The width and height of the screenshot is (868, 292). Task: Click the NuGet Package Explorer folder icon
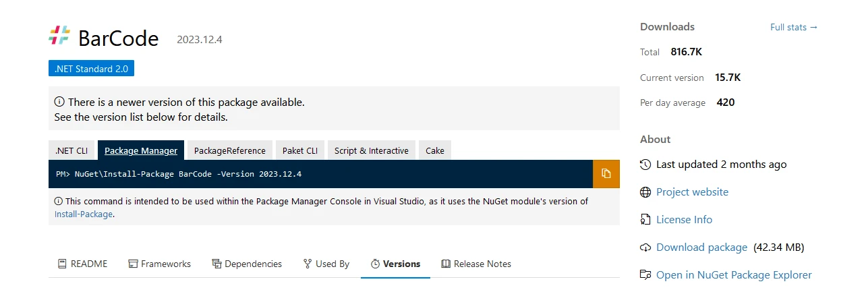[x=645, y=275]
